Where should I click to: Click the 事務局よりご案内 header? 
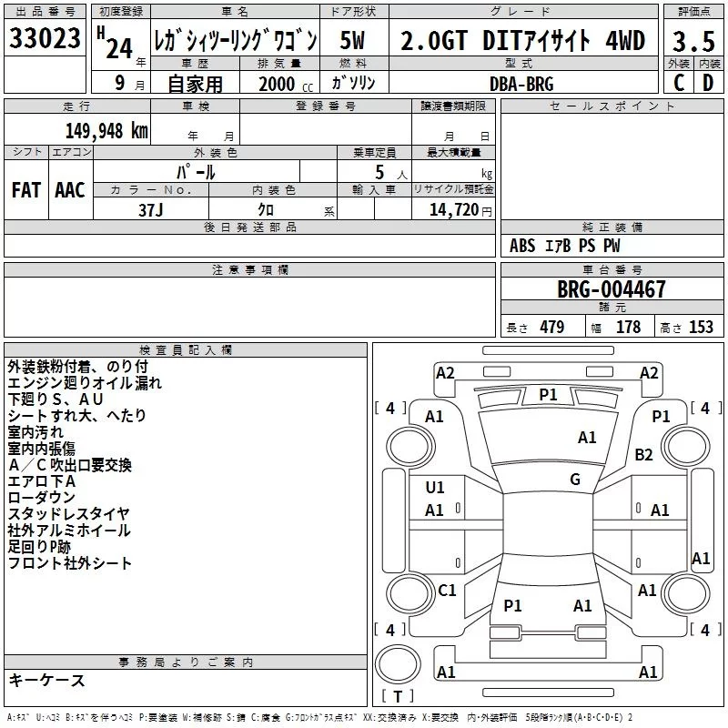point(186,662)
